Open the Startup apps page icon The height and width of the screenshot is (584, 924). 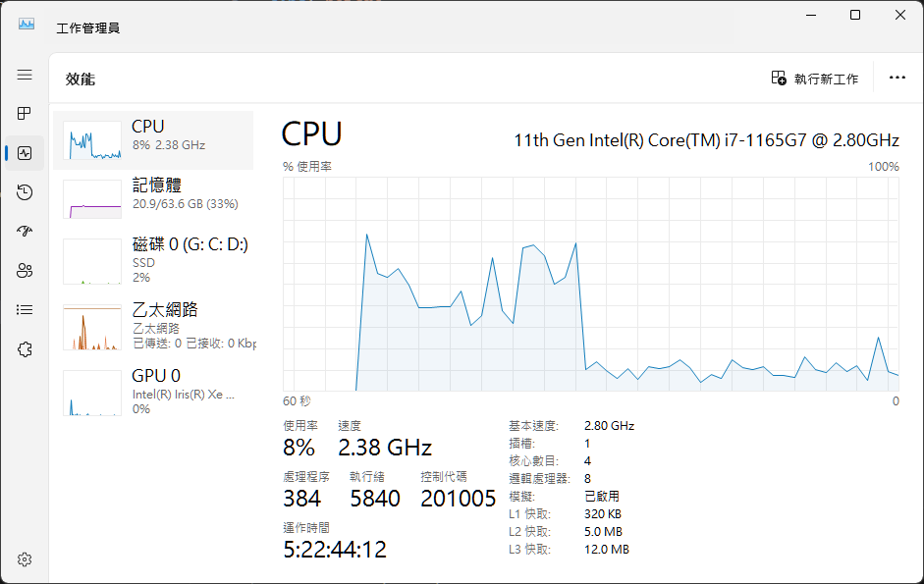(x=25, y=231)
